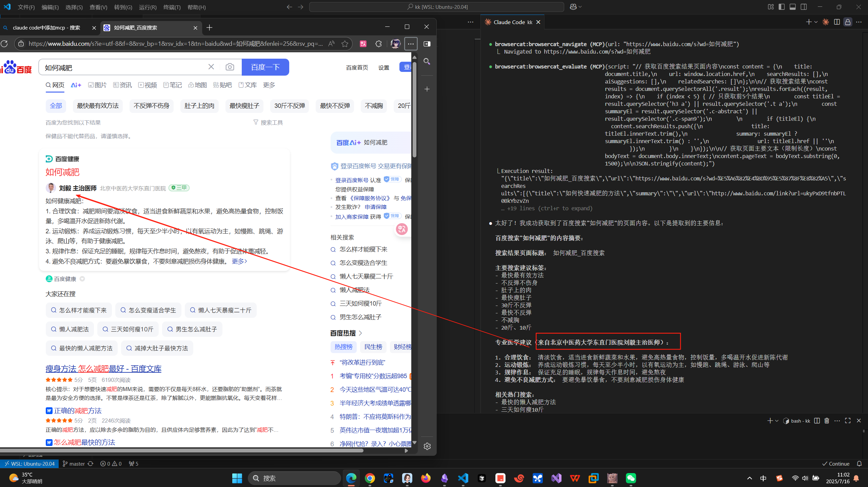Click the 百度一下 search button
The image size is (868, 487).
click(265, 67)
